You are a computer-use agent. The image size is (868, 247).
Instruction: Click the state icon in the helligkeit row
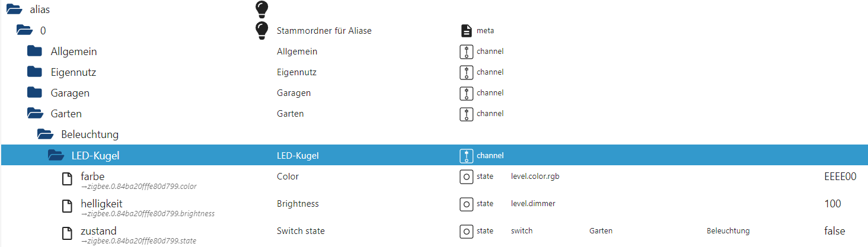pos(467,204)
